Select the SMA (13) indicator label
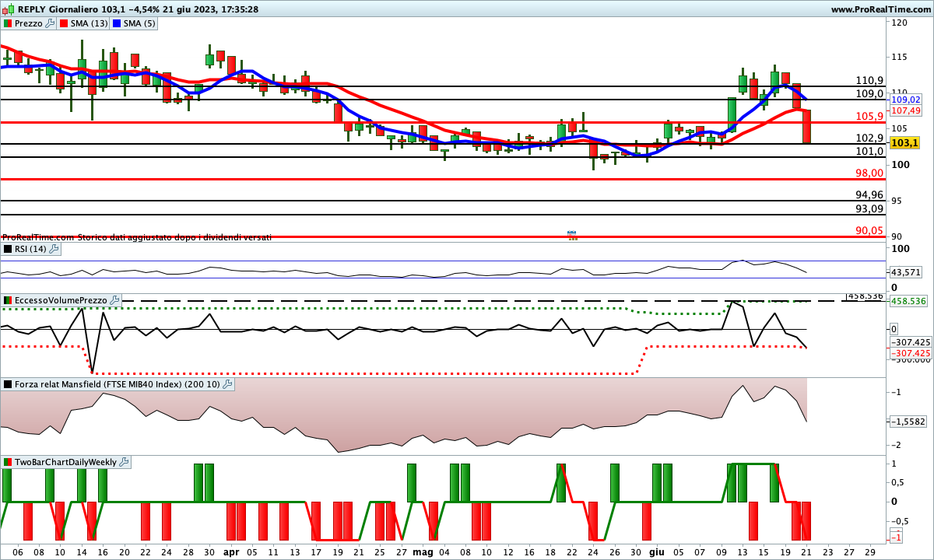 90,23
